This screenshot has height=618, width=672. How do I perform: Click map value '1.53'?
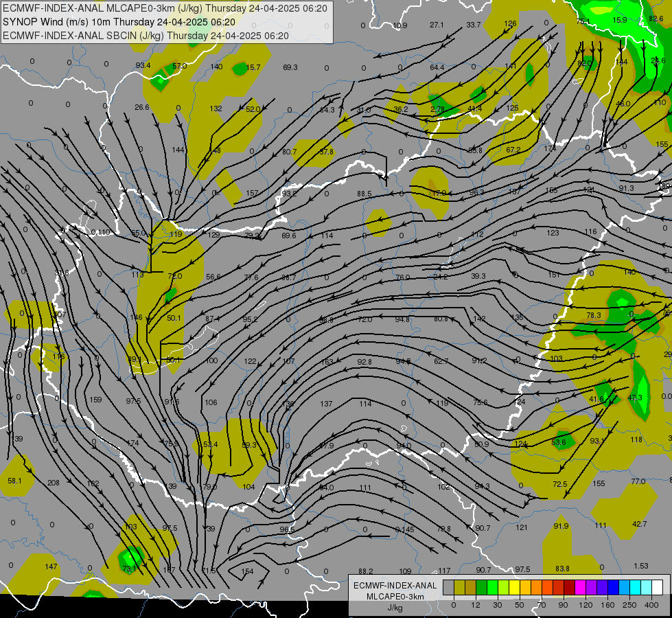click(641, 566)
